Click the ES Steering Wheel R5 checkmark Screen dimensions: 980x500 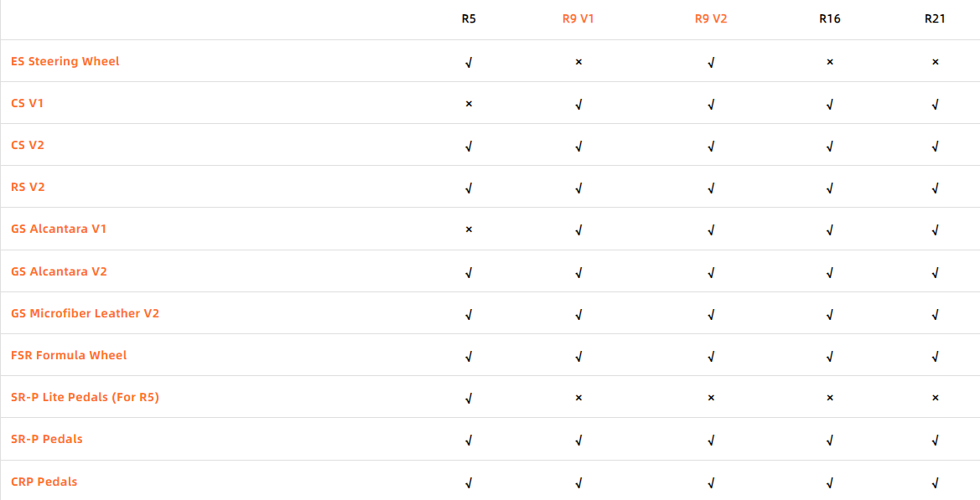point(469,62)
